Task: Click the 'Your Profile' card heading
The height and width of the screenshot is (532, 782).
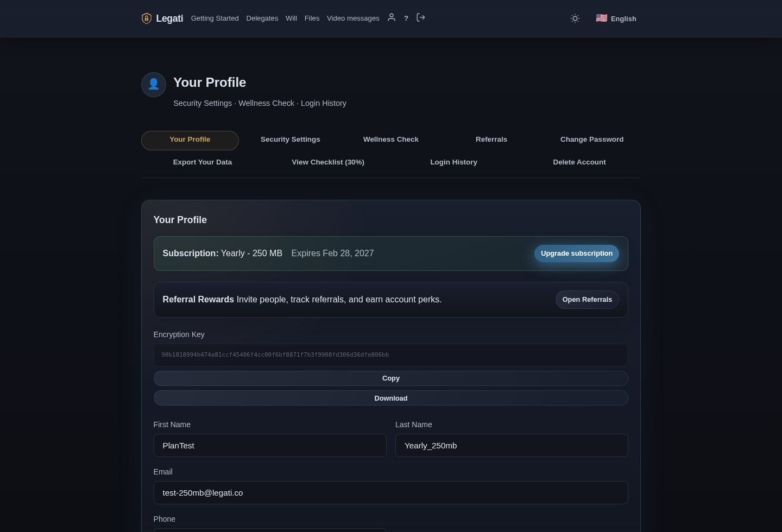Action: [180, 220]
